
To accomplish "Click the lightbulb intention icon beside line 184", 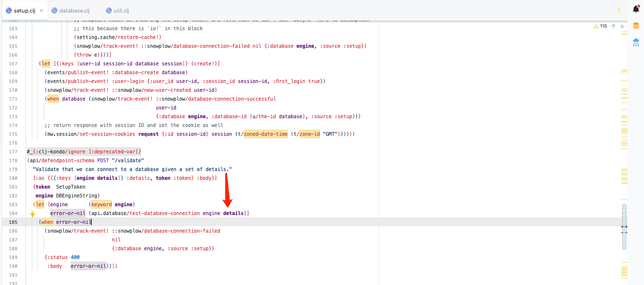I will [x=33, y=213].
